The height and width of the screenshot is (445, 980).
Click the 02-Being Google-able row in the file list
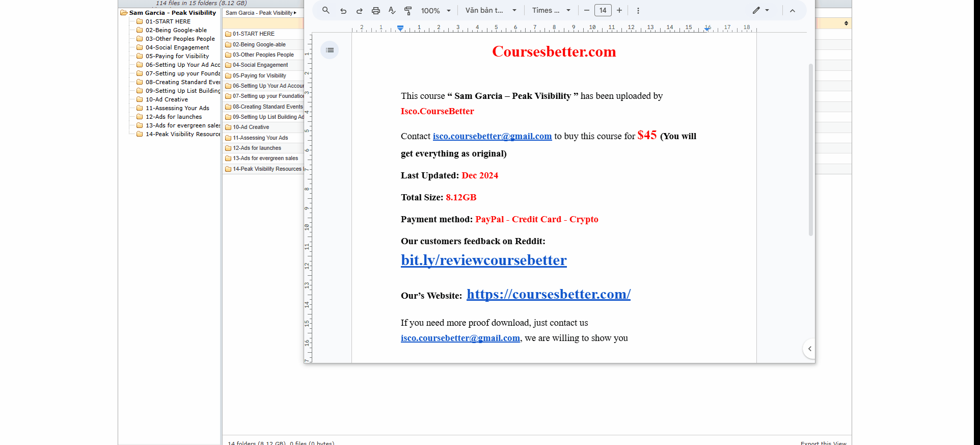(x=263, y=44)
